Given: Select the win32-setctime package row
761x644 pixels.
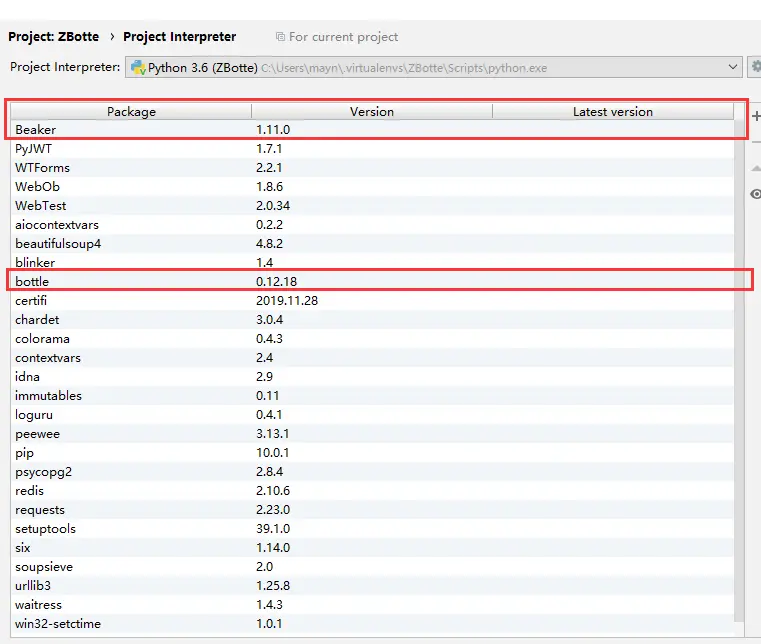Looking at the screenshot, I should pyautogui.click(x=372, y=624).
